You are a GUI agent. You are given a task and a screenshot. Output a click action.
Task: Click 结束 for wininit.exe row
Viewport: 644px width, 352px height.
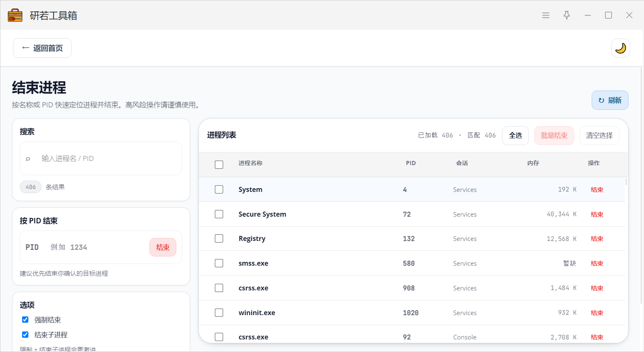pyautogui.click(x=597, y=313)
